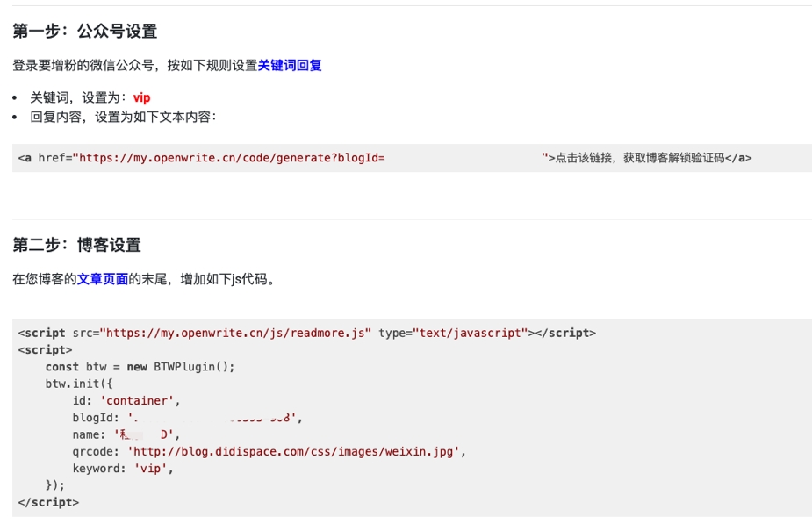Viewport: 812px width, 531px height.
Task: Click the keyword 'vip' value in the code
Action: [x=154, y=469]
